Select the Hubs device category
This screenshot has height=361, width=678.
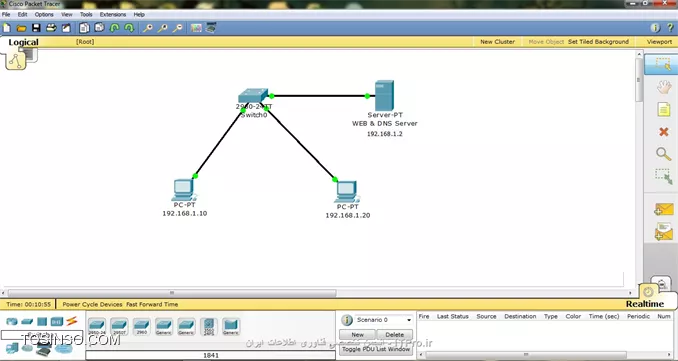tap(42, 322)
